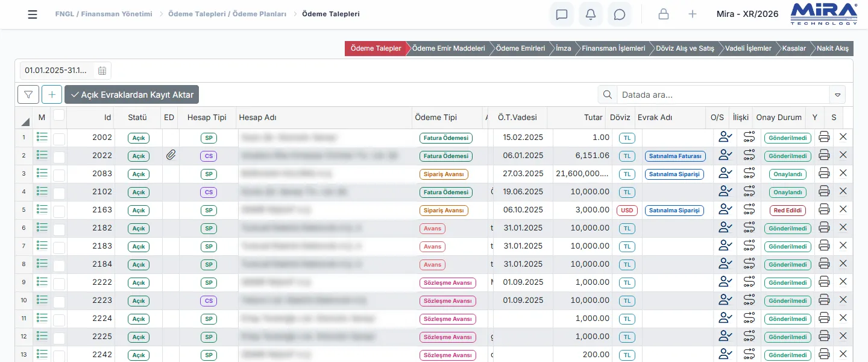Screen dimensions: 868x362
Task: Mark the checkbox for row 2163
Action: [58, 211]
